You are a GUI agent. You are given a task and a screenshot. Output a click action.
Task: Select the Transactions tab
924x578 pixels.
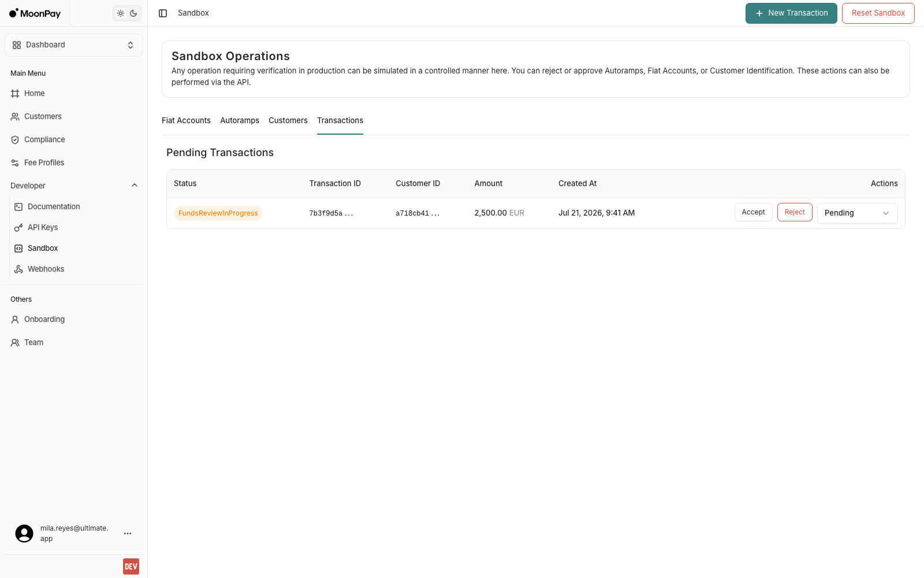click(340, 121)
